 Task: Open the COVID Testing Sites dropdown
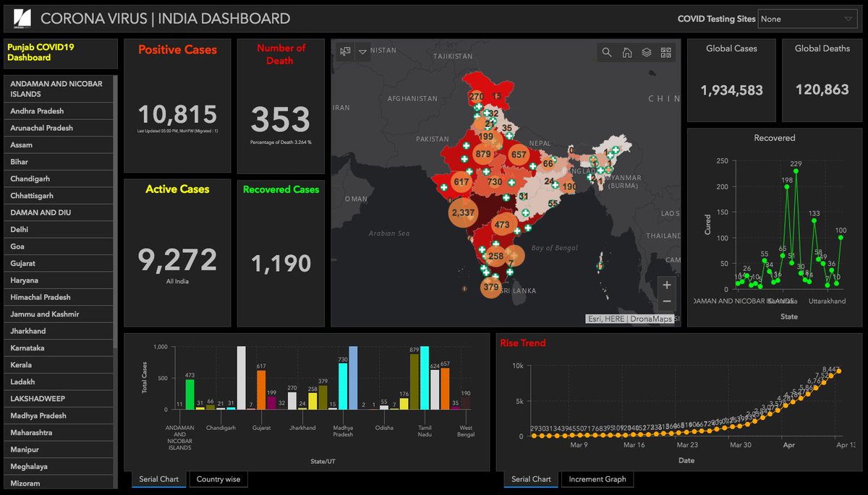click(x=807, y=19)
